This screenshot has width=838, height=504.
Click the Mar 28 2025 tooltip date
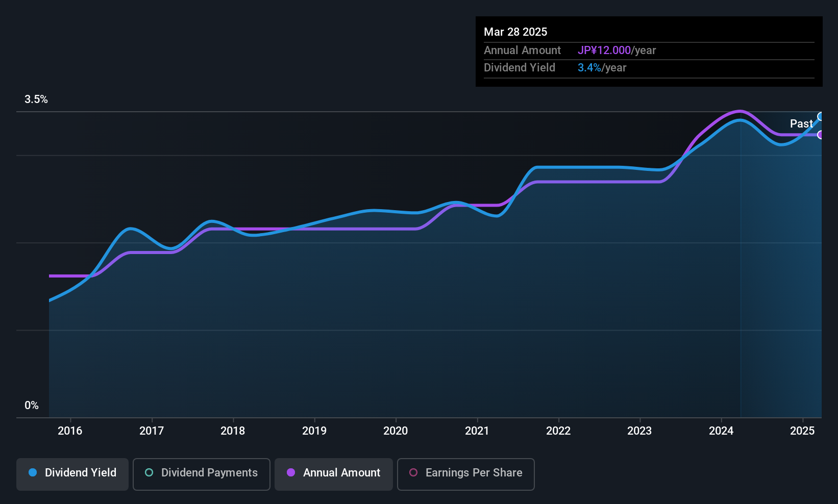pos(515,32)
